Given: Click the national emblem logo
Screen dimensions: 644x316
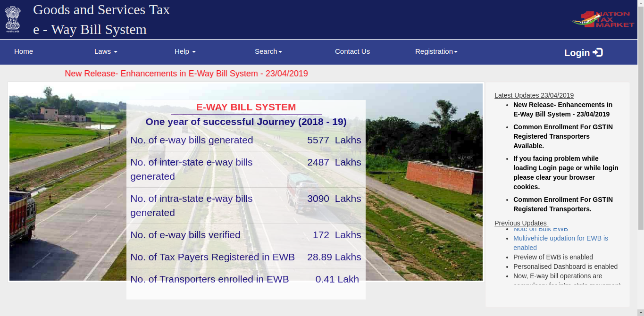Looking at the screenshot, I should 13,19.
